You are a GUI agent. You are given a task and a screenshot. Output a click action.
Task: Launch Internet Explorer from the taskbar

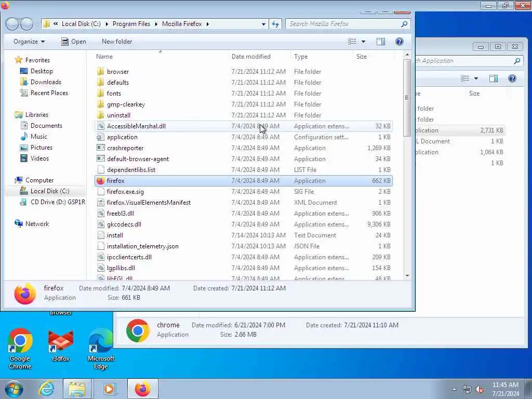46,389
